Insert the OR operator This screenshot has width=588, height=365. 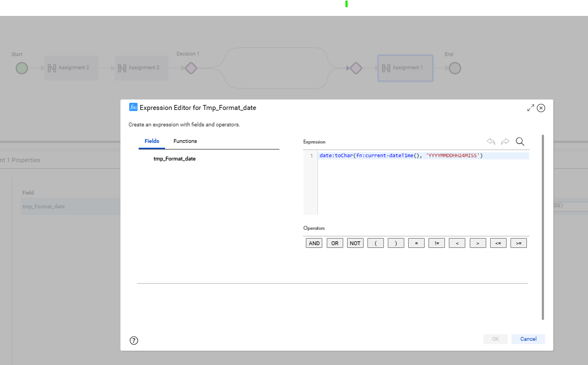(335, 243)
